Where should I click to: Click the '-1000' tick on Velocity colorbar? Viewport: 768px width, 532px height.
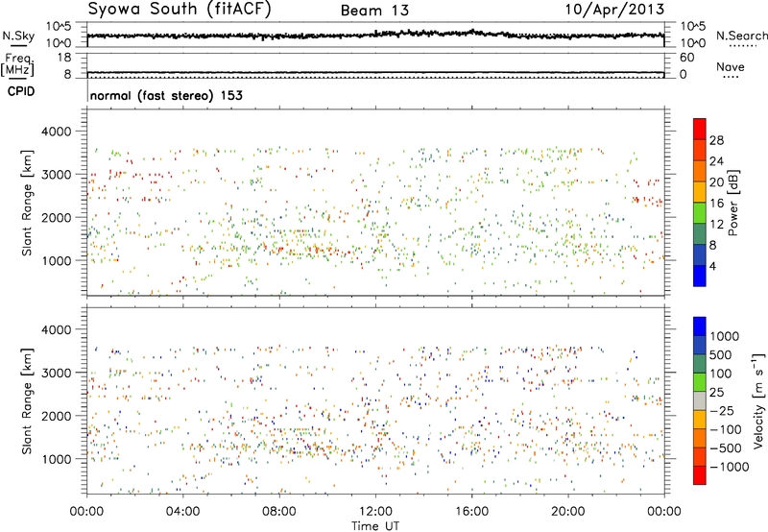pos(729,467)
